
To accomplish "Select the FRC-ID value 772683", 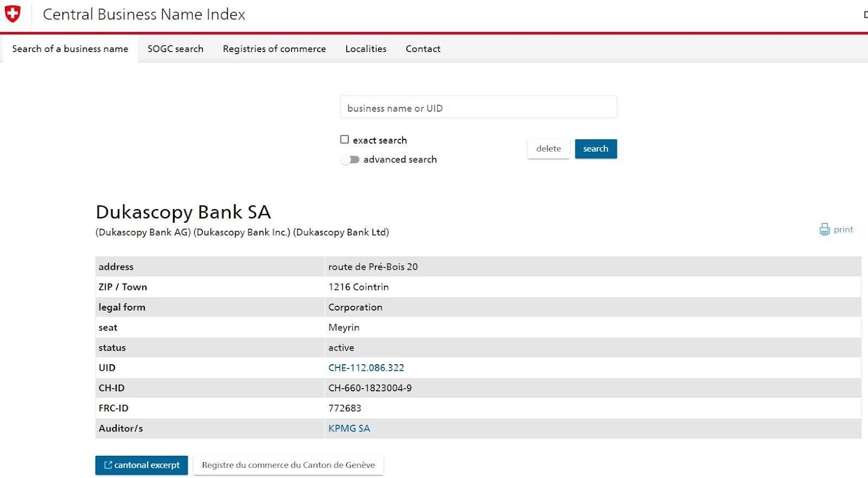I will [x=344, y=408].
